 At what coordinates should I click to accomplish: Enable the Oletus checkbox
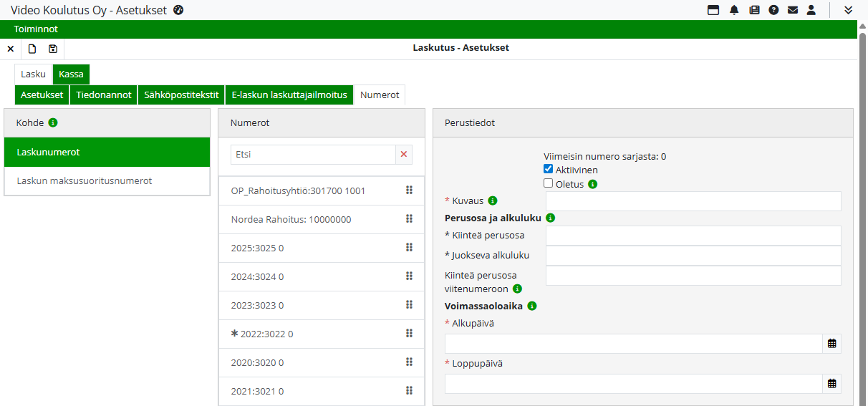click(x=549, y=183)
